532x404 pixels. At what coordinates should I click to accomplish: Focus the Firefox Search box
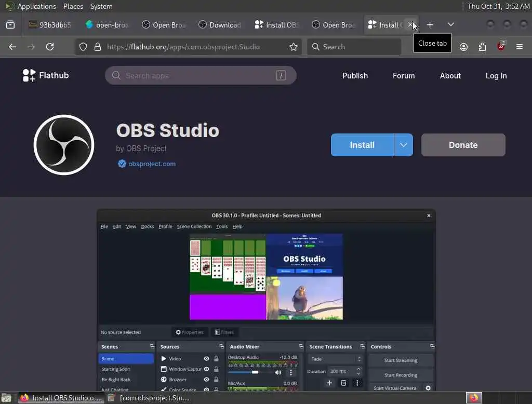(354, 47)
